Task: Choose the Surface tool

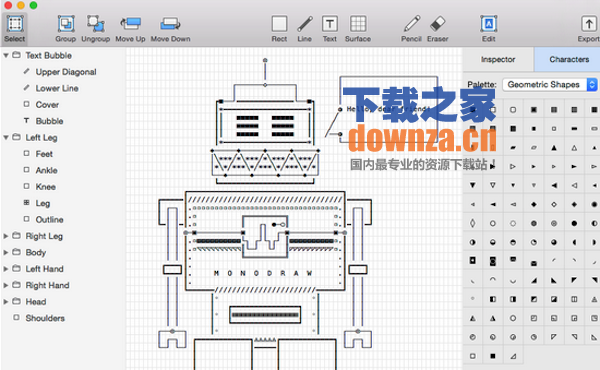Action: (x=358, y=29)
